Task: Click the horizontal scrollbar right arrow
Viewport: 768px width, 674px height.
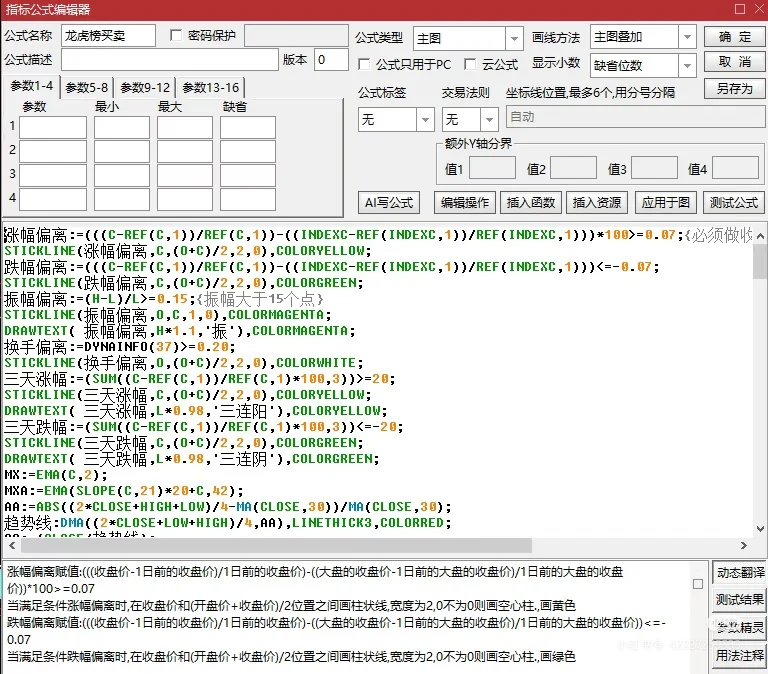Action: pos(744,545)
